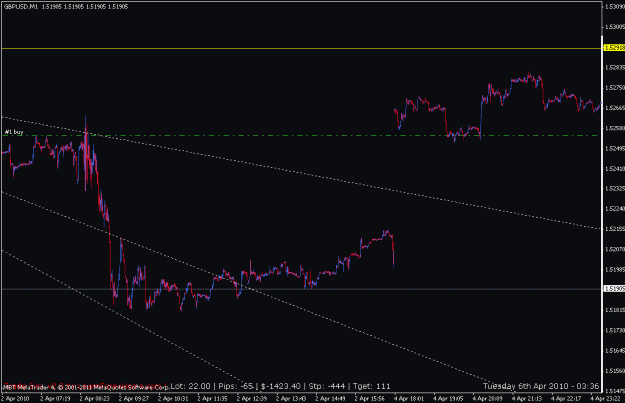
Task: Click the '2 Apr 12:39' time axis label
Action: coord(252,398)
